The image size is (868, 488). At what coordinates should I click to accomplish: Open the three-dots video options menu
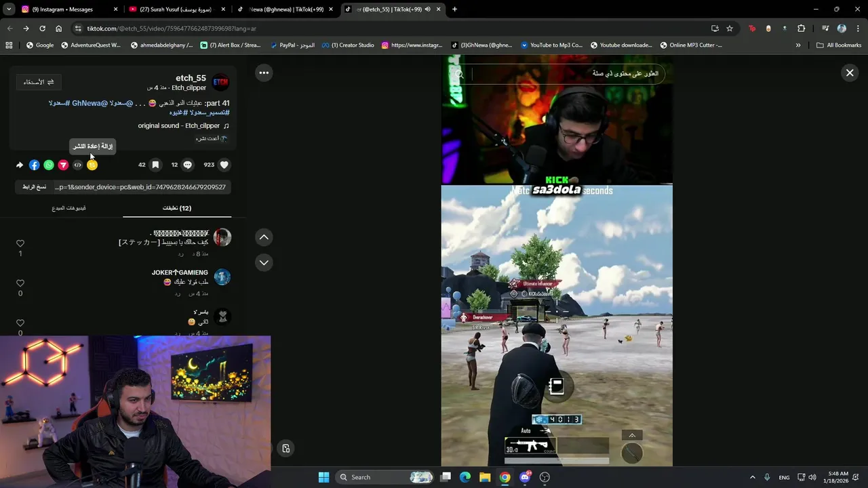264,73
